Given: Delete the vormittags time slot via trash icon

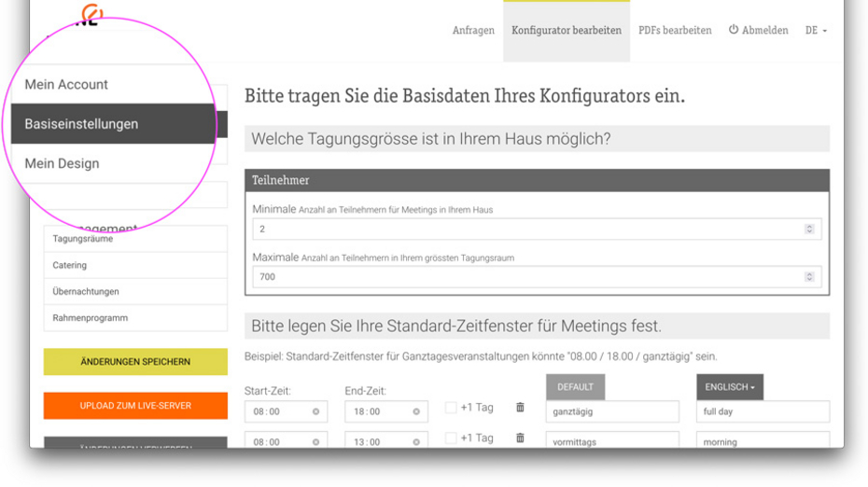Looking at the screenshot, I should click(x=520, y=438).
